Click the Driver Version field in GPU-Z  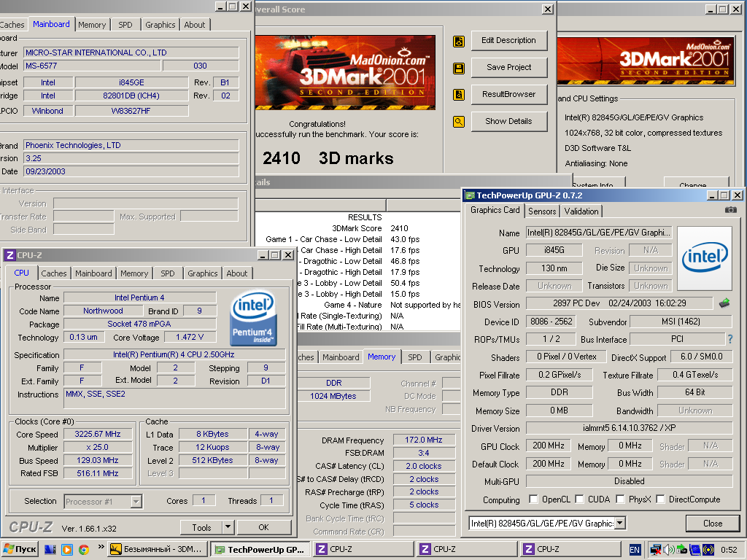coord(629,427)
